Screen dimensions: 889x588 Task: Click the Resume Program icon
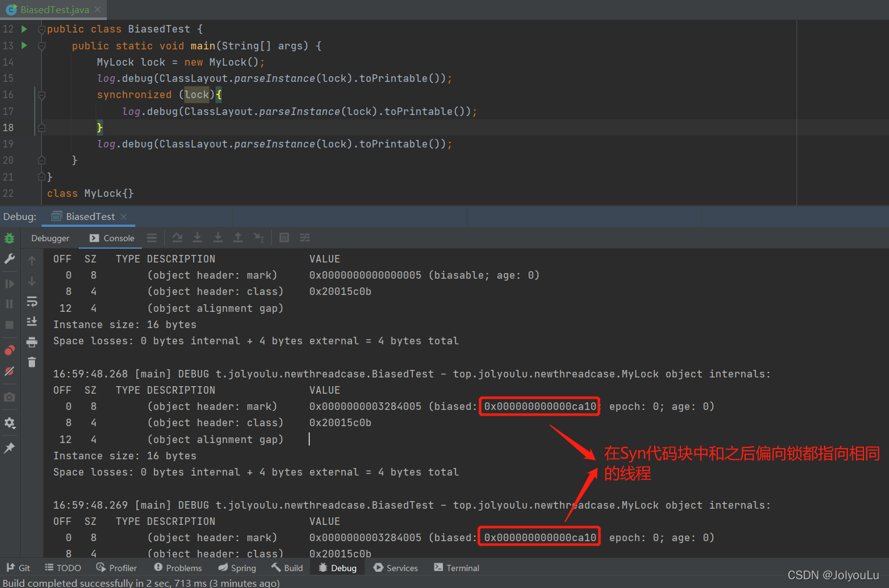pyautogui.click(x=9, y=284)
